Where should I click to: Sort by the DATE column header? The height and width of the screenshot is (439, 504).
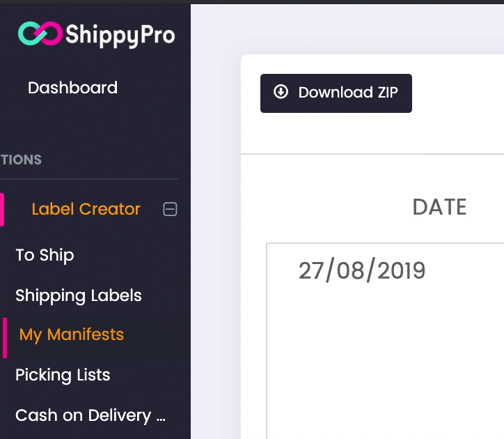pos(439,207)
